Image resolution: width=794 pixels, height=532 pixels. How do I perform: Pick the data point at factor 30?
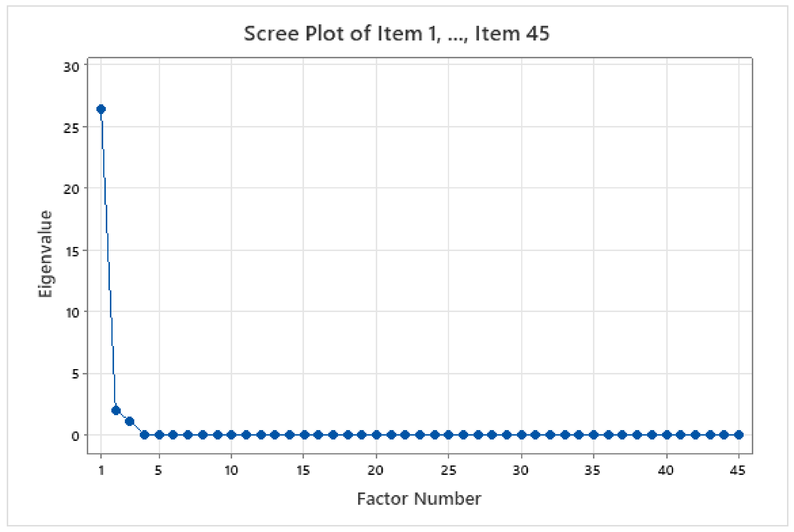521,435
